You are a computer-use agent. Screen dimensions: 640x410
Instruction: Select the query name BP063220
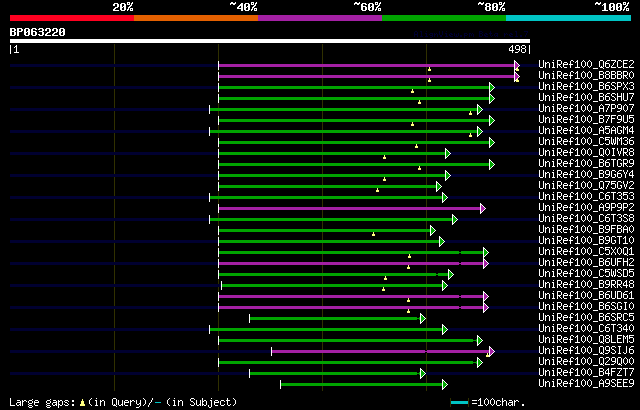tap(38, 32)
